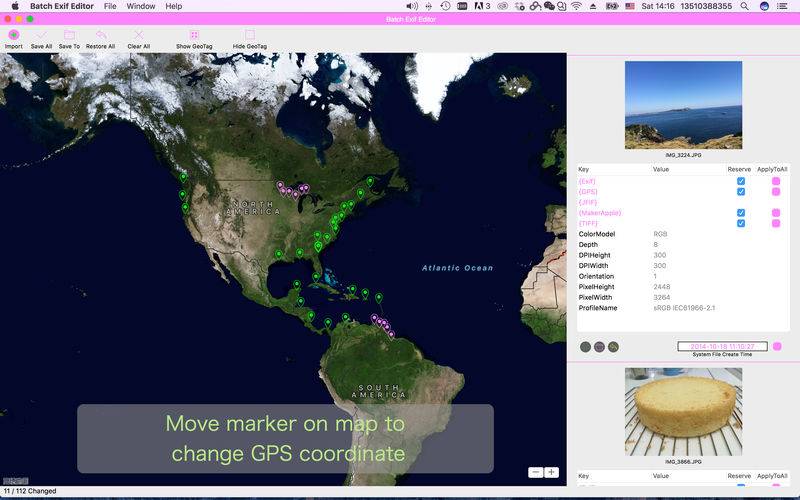Click ProfileName value sRGB IEC61966-2.1
The image size is (800, 500).
(x=684, y=308)
